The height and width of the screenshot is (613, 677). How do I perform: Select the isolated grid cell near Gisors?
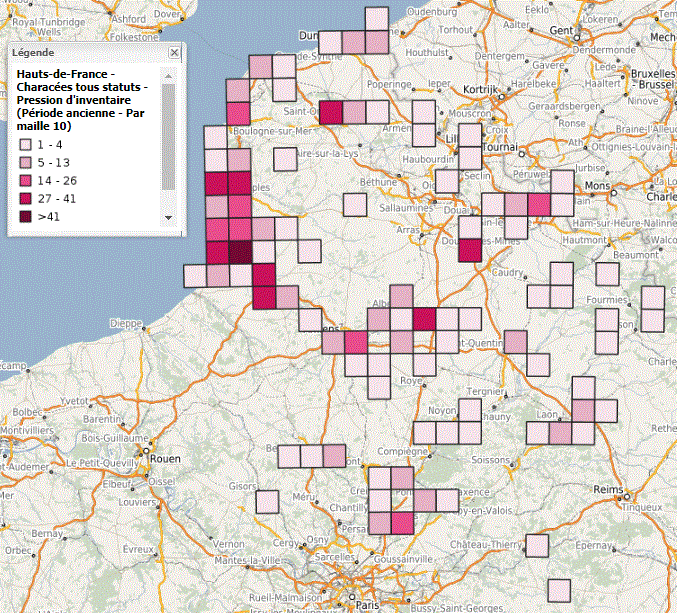point(266,502)
